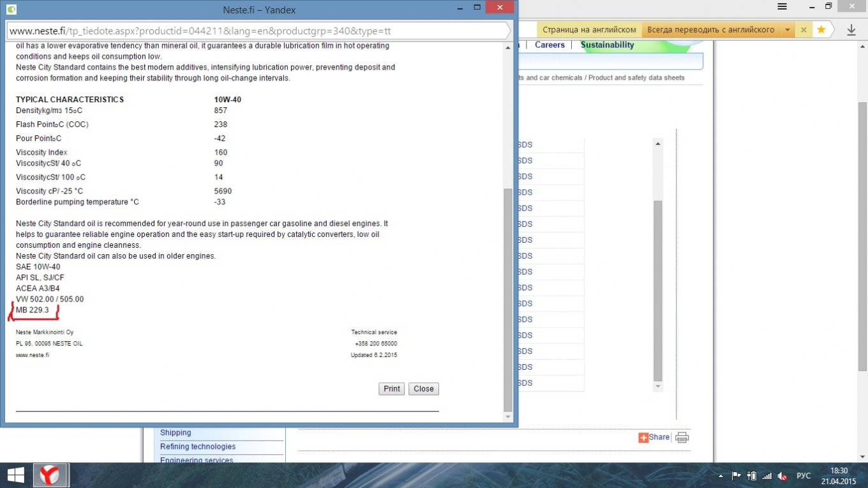Open the Shipping sidebar link
The height and width of the screenshot is (488, 868).
[x=176, y=433]
